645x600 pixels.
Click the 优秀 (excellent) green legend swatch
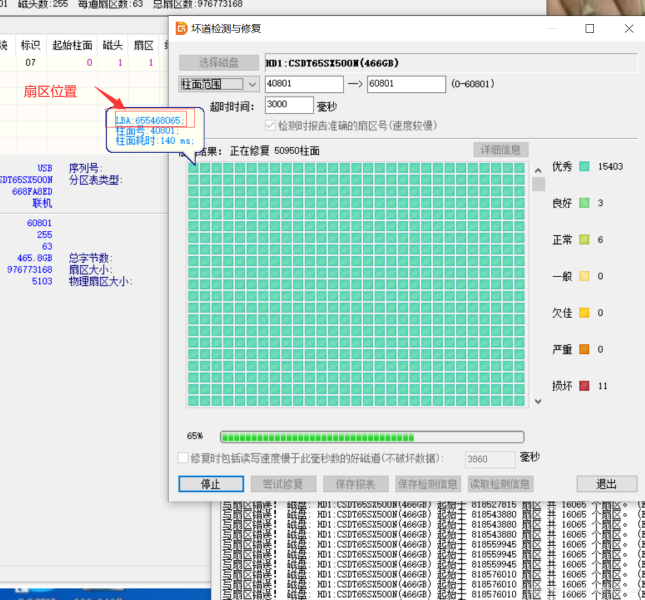584,166
